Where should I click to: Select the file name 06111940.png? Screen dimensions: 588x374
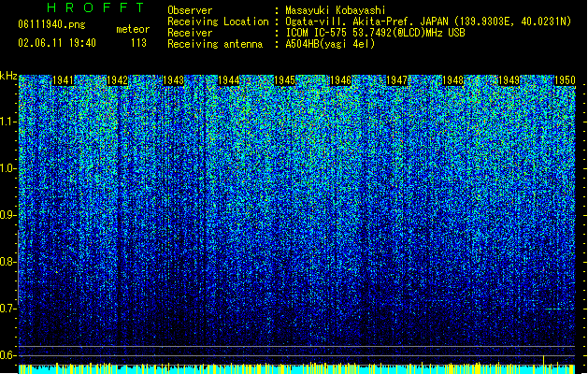pos(51,25)
